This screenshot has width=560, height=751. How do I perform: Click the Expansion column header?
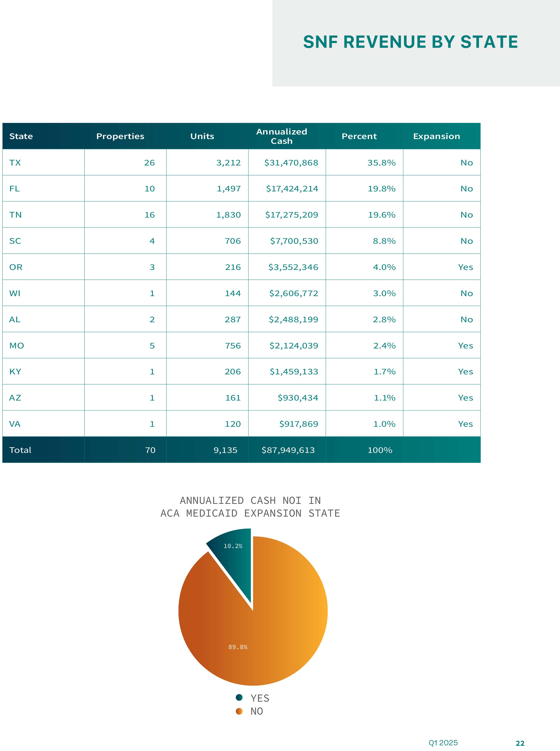[x=436, y=136]
